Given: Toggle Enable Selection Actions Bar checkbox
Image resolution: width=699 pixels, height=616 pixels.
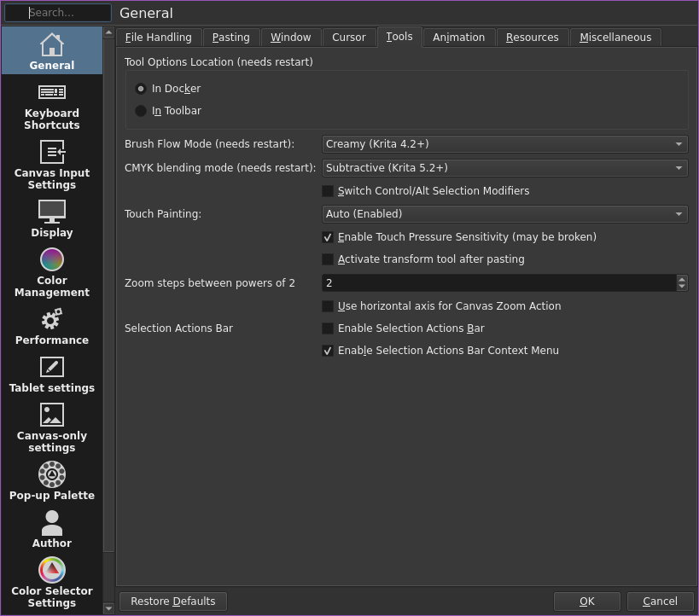Looking at the screenshot, I should (328, 328).
